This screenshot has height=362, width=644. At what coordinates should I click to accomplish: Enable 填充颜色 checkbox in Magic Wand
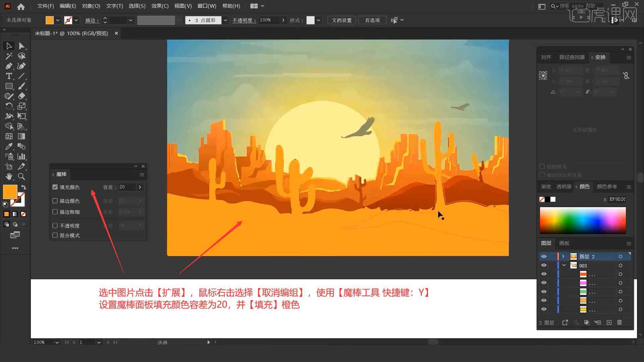(x=55, y=187)
